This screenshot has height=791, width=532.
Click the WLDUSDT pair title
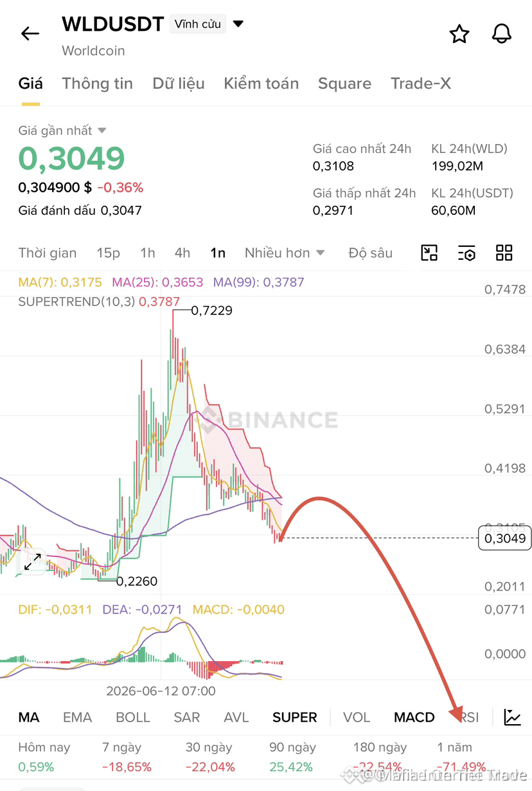coord(112,24)
